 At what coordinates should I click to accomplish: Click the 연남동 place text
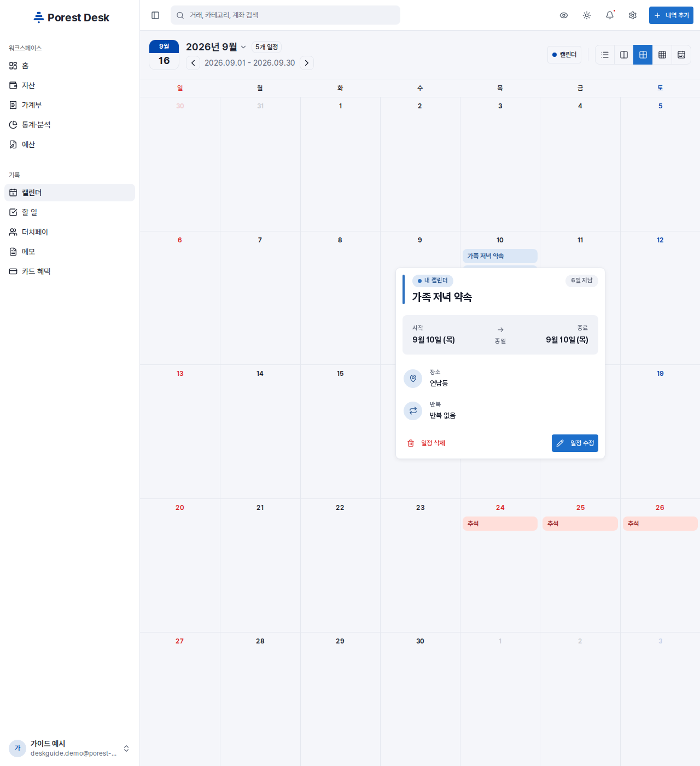(439, 383)
